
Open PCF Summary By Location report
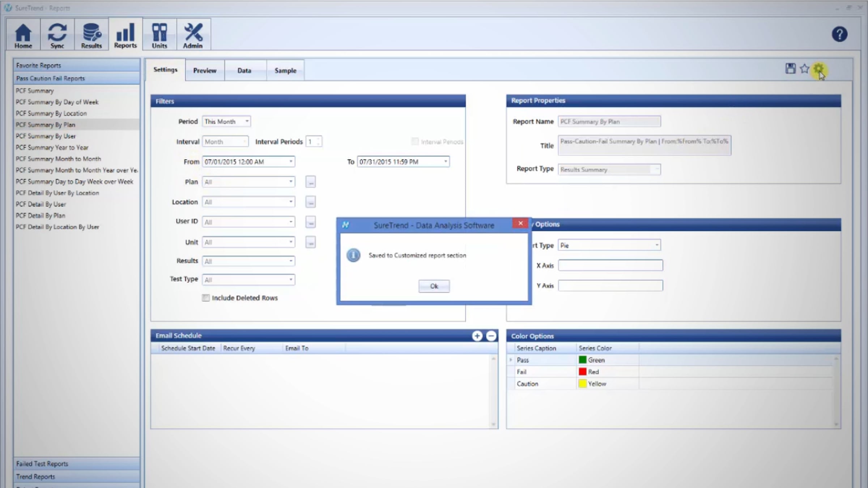(51, 114)
